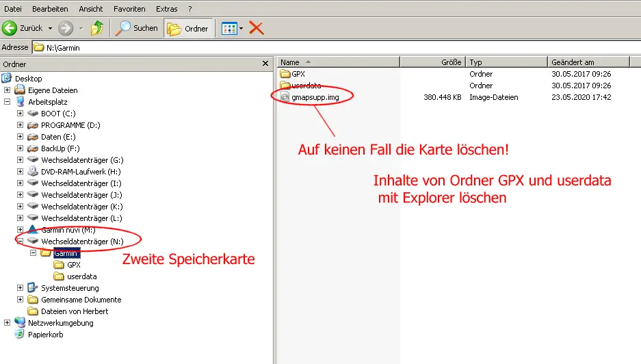The height and width of the screenshot is (364, 641).
Task: Click the Systemsteuerung control panel icon
Action: coord(33,287)
